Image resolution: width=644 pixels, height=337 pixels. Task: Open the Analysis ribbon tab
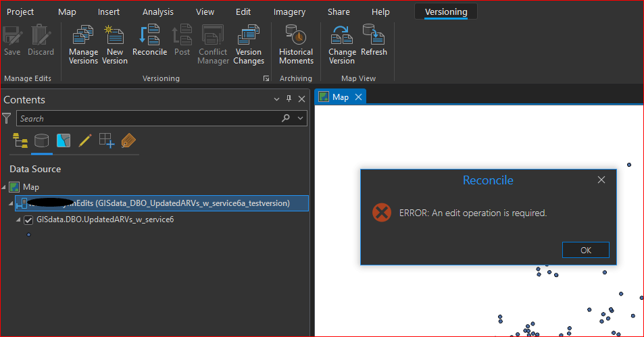[x=157, y=12]
